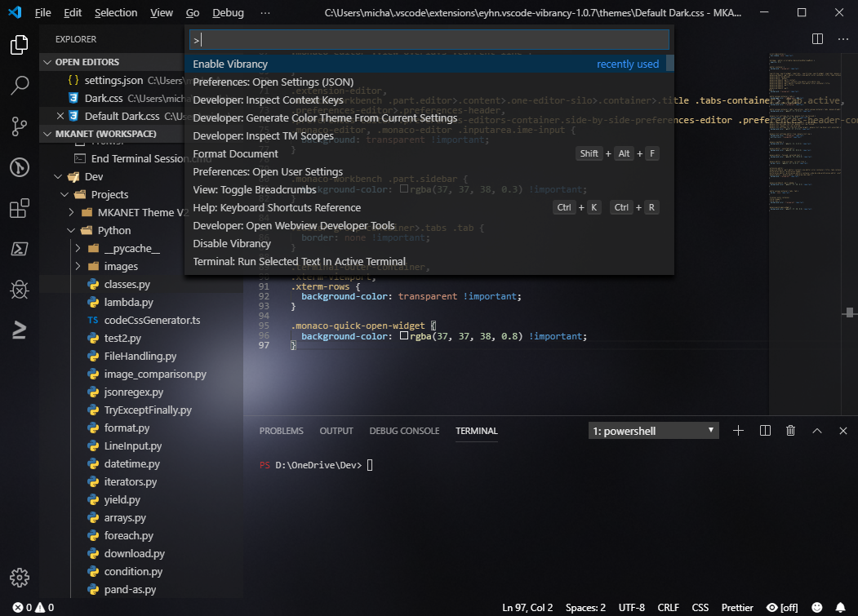Screen dimensions: 858x616
Task: Create a new terminal with plus icon
Action: [738, 431]
